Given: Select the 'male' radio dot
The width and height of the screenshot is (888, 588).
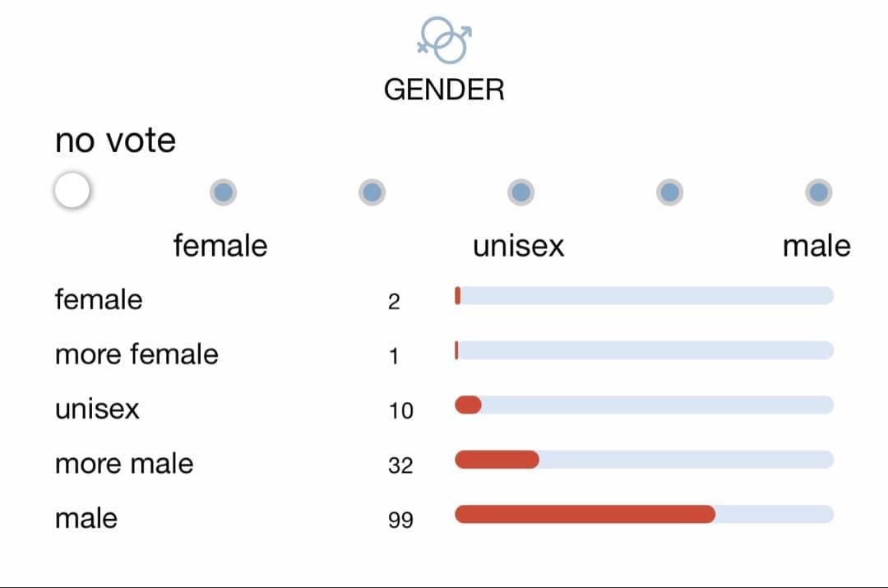Looking at the screenshot, I should pos(818,192).
